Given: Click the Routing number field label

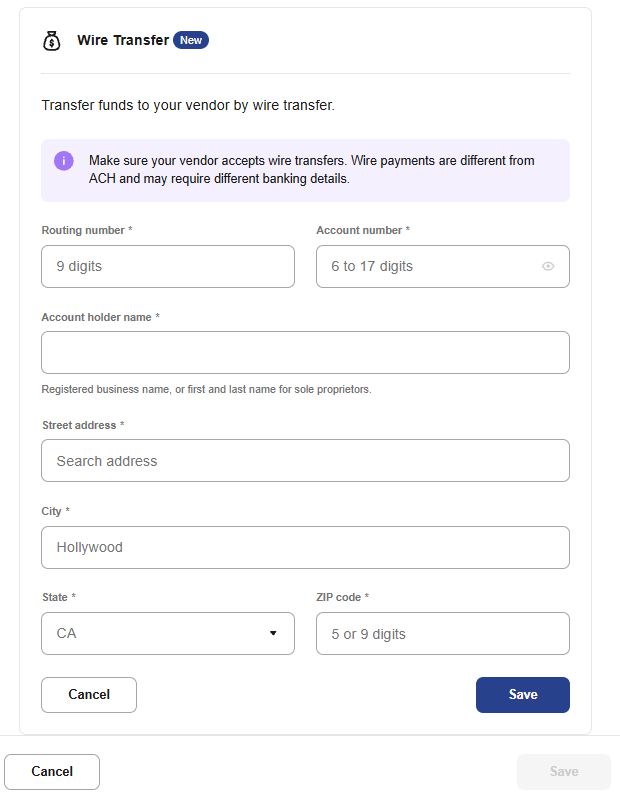Looking at the screenshot, I should click(x=87, y=231).
